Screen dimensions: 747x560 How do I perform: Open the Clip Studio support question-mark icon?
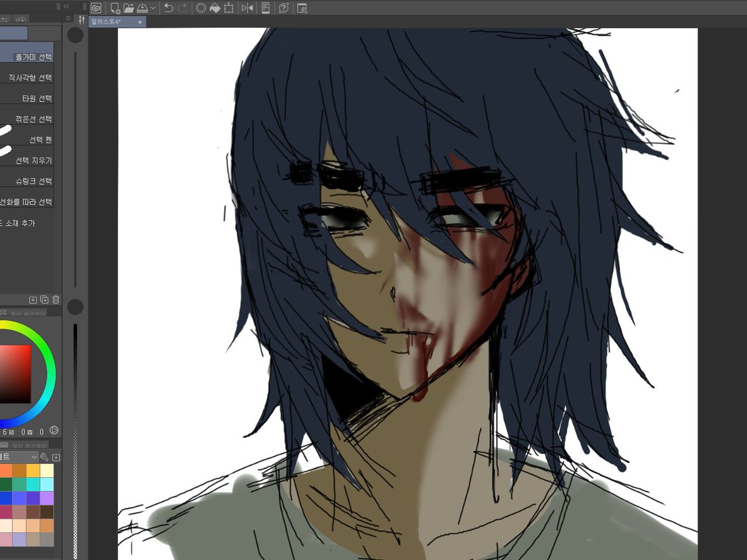[x=284, y=8]
